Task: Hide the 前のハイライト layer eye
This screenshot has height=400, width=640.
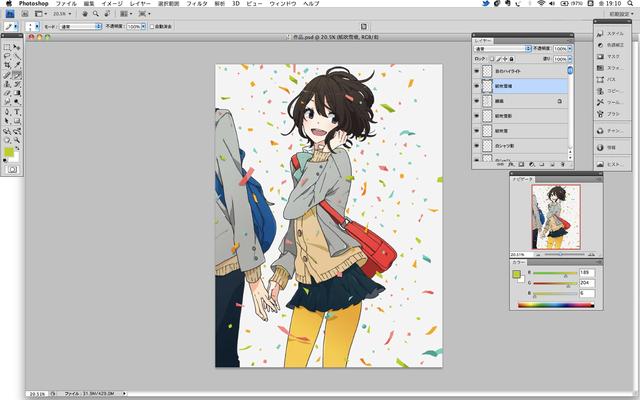Action: 476,72
